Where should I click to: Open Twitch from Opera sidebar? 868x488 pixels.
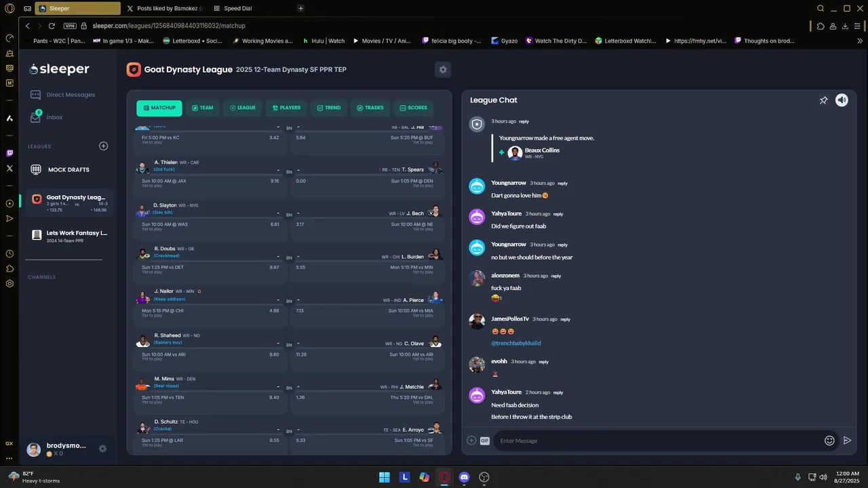click(9, 153)
